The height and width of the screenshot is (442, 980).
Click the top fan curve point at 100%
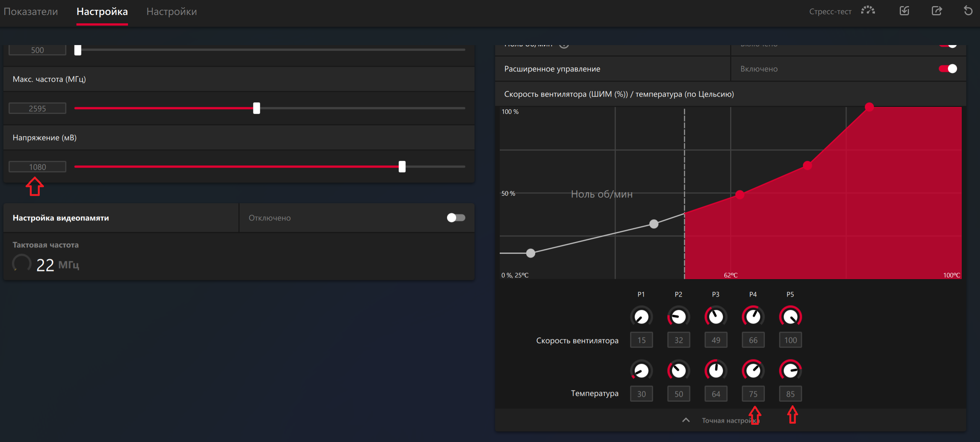(869, 107)
